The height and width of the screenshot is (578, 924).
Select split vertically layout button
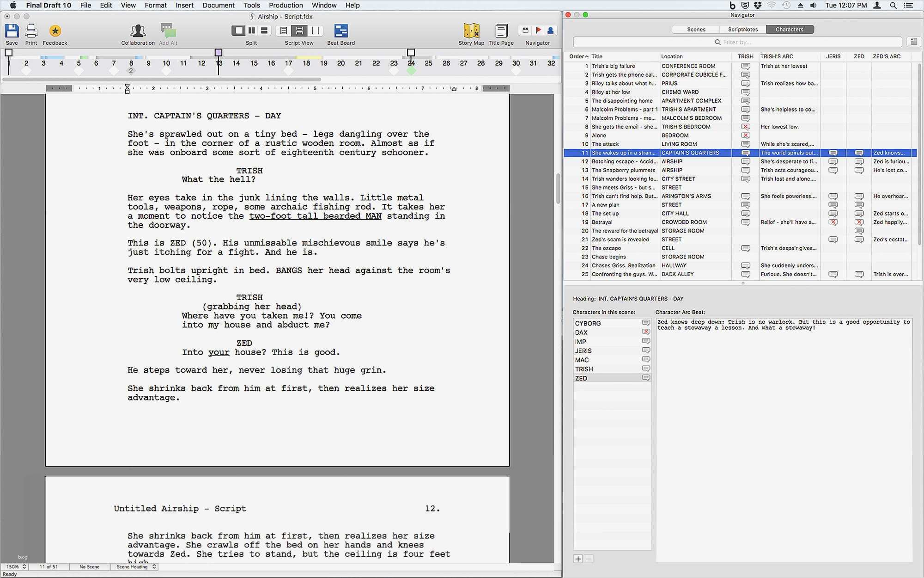(x=252, y=31)
